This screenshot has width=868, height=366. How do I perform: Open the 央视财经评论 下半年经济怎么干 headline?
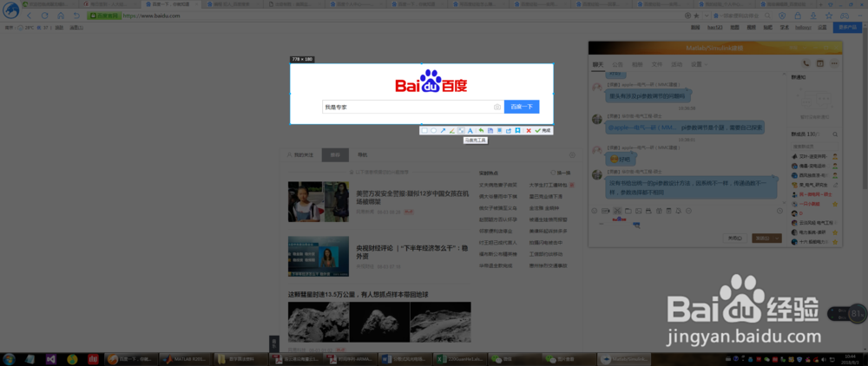pos(413,252)
